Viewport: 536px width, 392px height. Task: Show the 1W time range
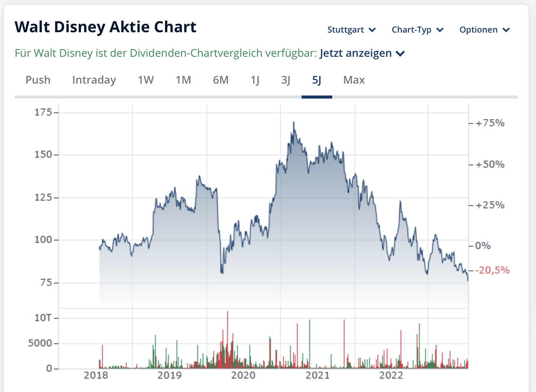pyautogui.click(x=146, y=80)
